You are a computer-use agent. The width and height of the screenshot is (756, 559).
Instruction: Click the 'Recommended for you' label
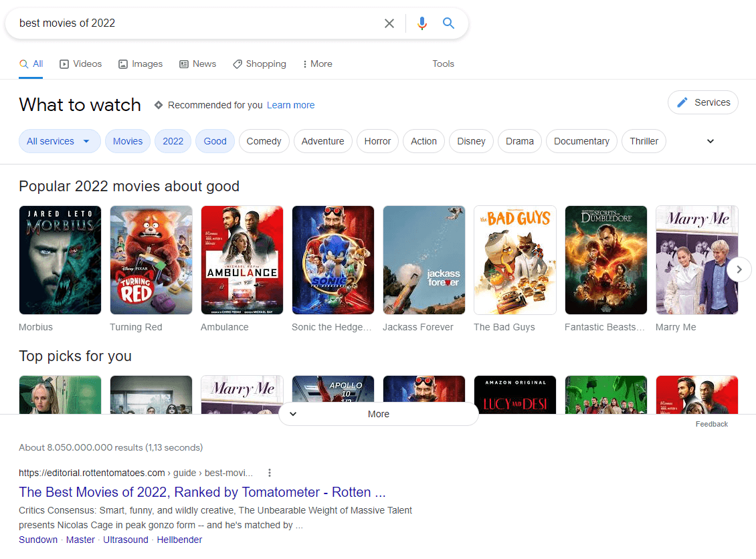point(215,105)
